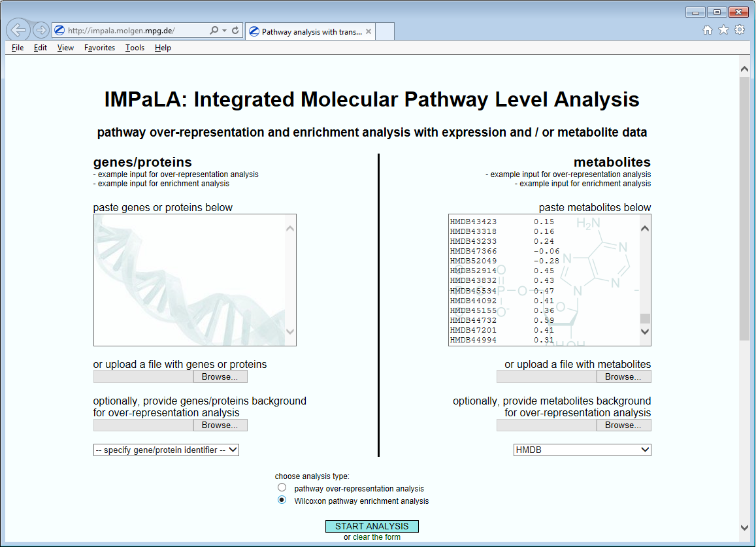
Task: Click the metabolites text area scroll down arrow
Action: (645, 331)
